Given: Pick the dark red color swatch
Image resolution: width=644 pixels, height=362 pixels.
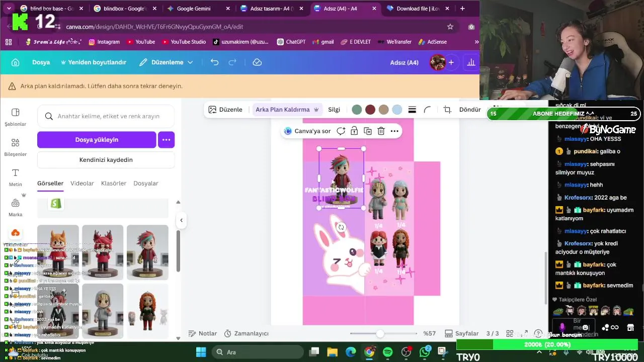Looking at the screenshot, I should tap(370, 110).
